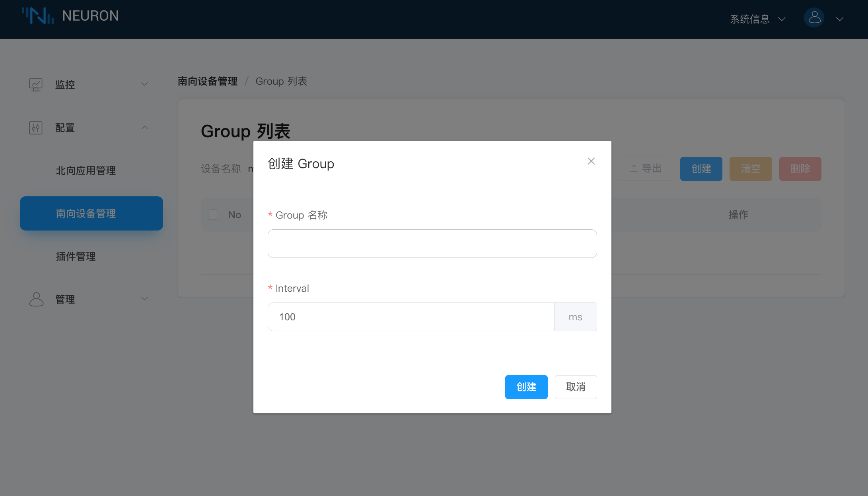The height and width of the screenshot is (496, 868).
Task: Select the Interval value field showing 100
Action: coord(411,317)
